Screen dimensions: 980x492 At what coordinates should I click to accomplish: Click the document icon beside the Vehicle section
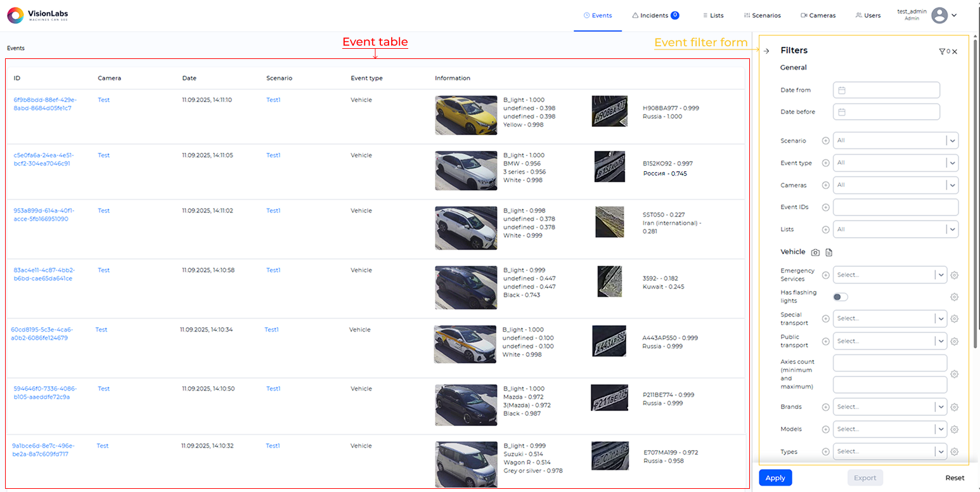[x=828, y=252]
